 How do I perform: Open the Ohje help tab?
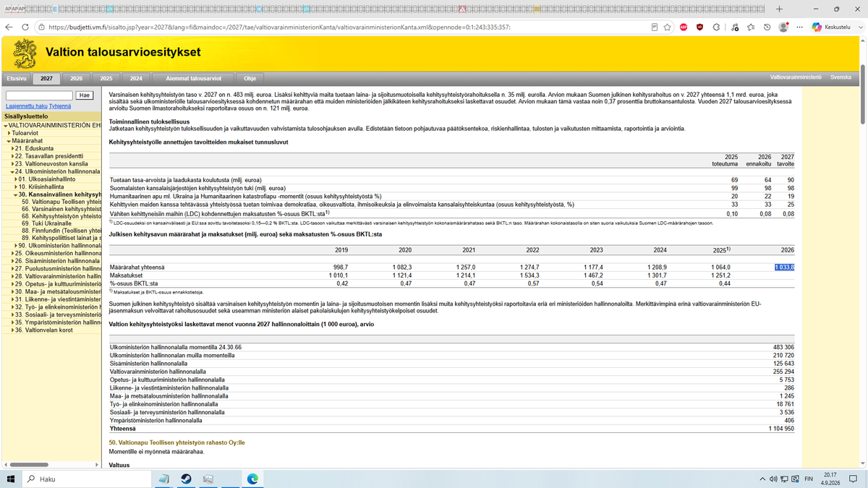(250, 77)
